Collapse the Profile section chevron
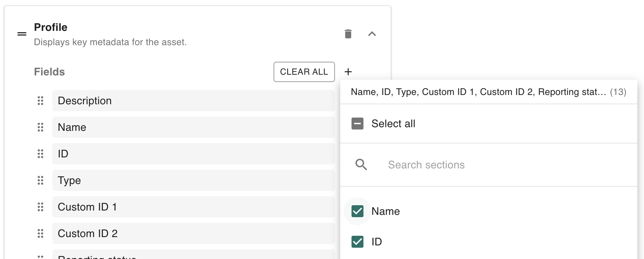The width and height of the screenshot is (644, 259). pyautogui.click(x=372, y=34)
